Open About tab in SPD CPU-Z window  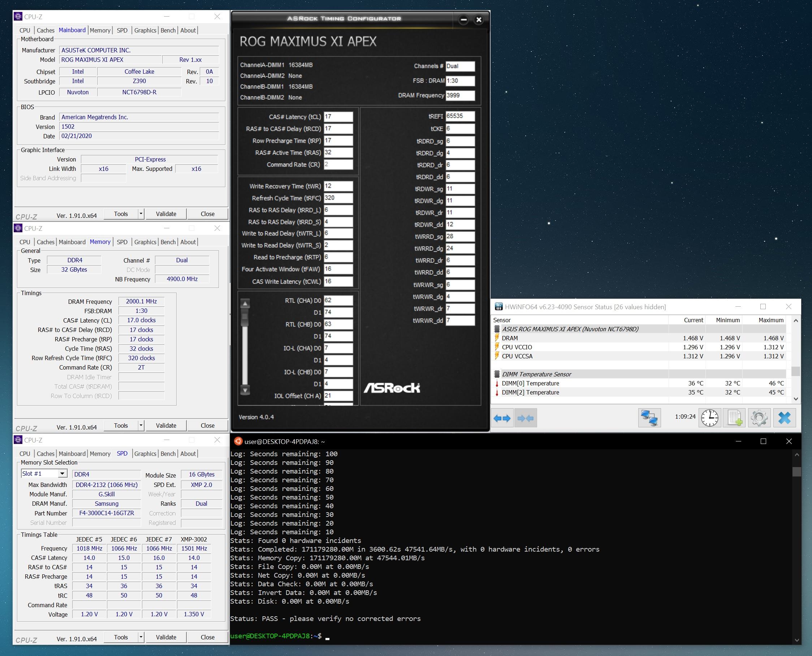pos(188,453)
